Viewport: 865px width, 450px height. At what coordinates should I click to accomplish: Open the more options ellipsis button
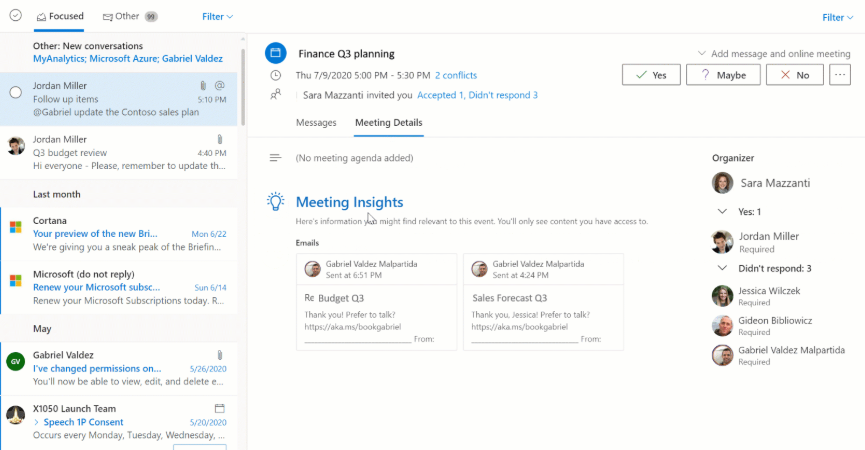[840, 75]
